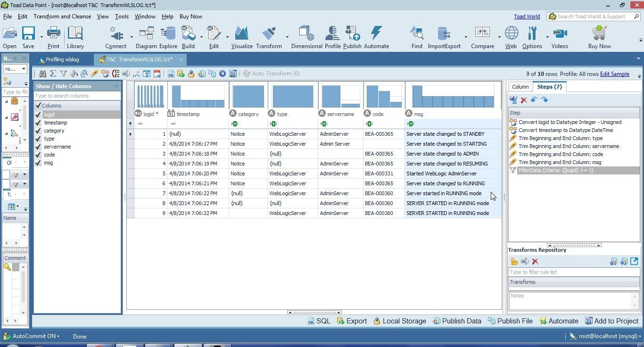
Task: Open the Tools menu
Action: [x=122, y=16]
